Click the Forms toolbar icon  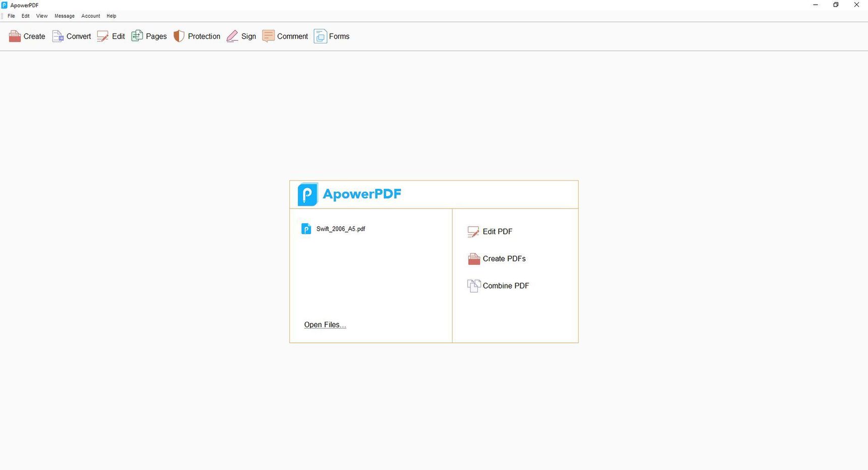pyautogui.click(x=320, y=36)
